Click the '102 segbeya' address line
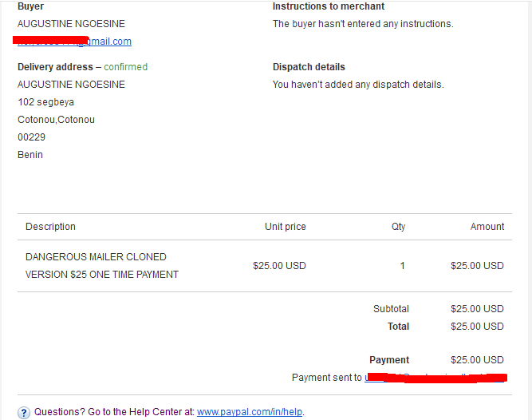The width and height of the screenshot is (532, 420). click(x=45, y=102)
